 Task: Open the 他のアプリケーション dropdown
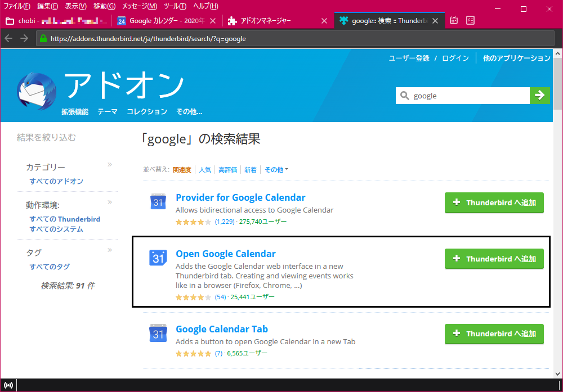(x=516, y=58)
